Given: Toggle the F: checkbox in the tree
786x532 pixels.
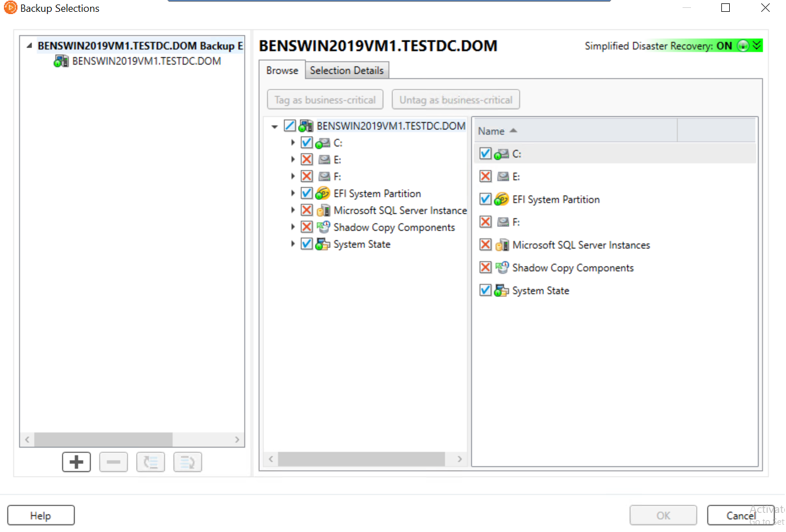Looking at the screenshot, I should [306, 177].
